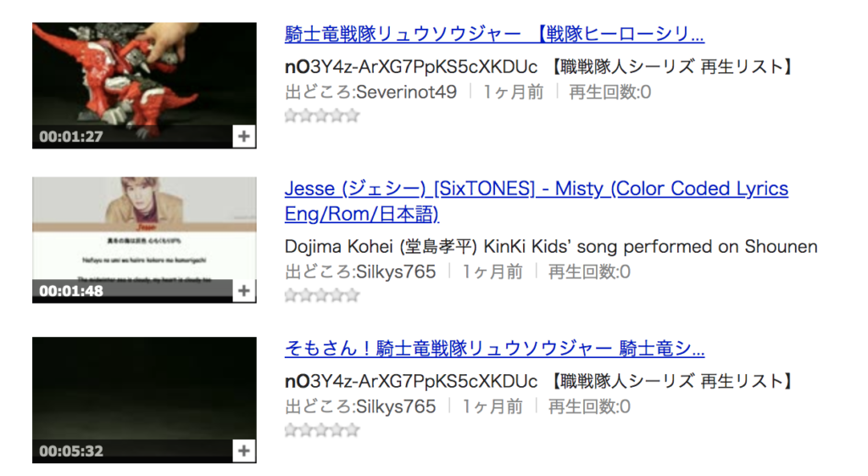Image resolution: width=868 pixels, height=476 pixels.
Task: Rate the first video with the fifth star
Action: (353, 115)
